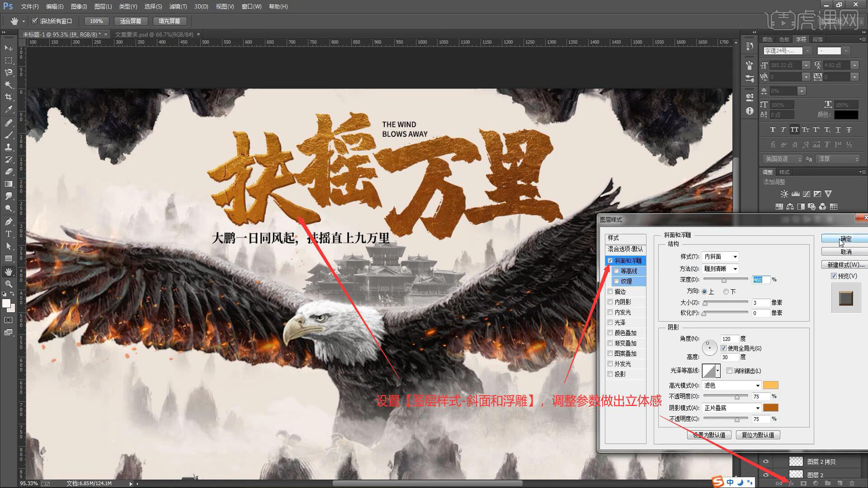868x488 pixels.
Task: Click the 复位为默认值 button
Action: [x=758, y=435]
